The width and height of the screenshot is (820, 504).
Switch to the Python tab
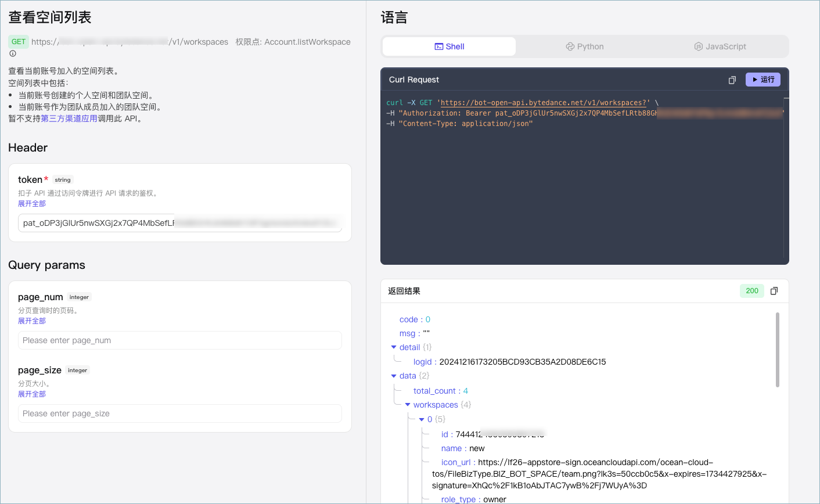pos(585,46)
